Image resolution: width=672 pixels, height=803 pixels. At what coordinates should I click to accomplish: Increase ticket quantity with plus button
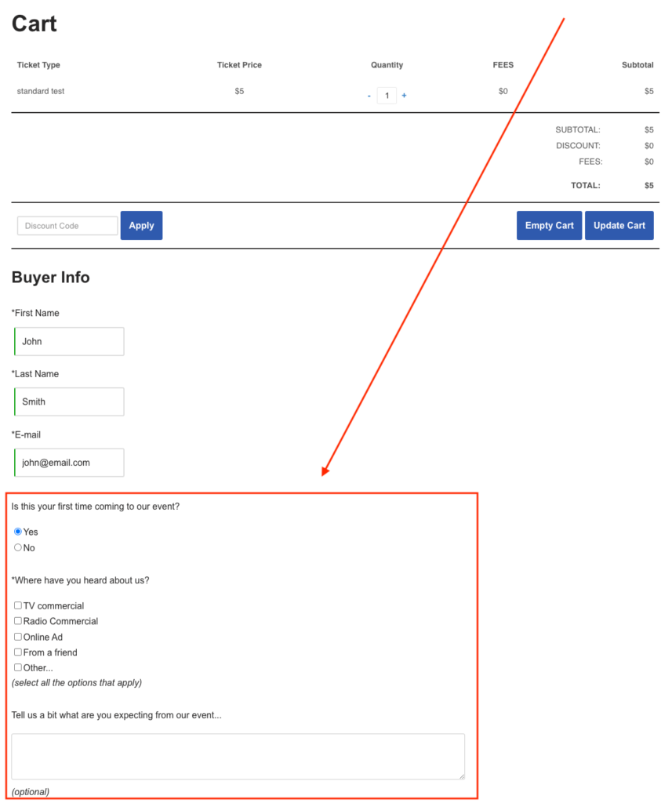[x=404, y=95]
